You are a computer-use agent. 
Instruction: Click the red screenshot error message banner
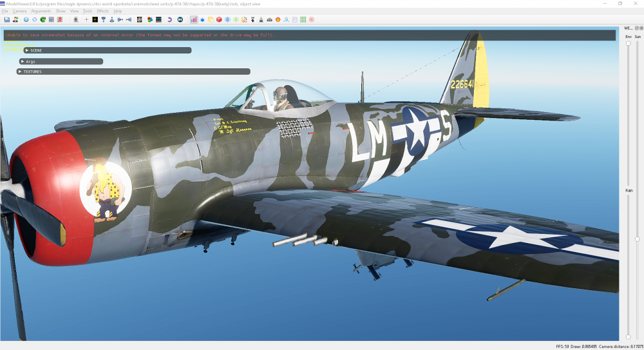[x=138, y=35]
